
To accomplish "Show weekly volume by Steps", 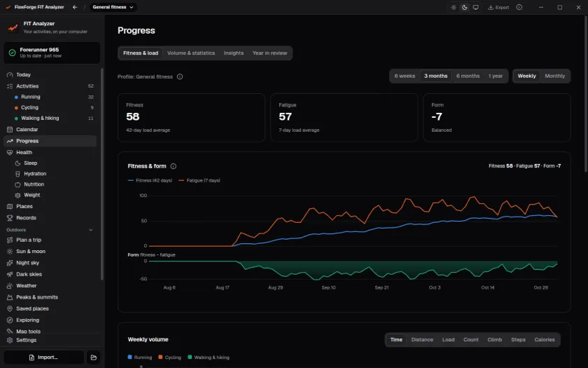I will [518, 339].
